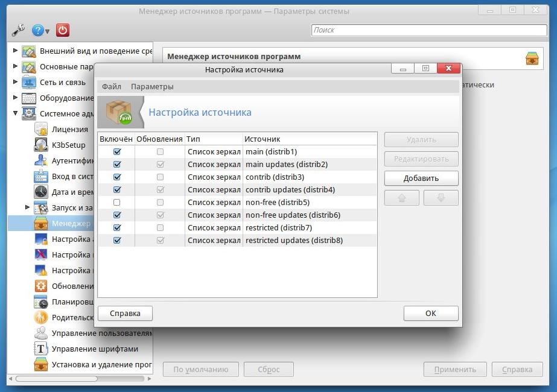This screenshot has height=392, width=557.
Task: Click the move up arrow button
Action: [402, 198]
